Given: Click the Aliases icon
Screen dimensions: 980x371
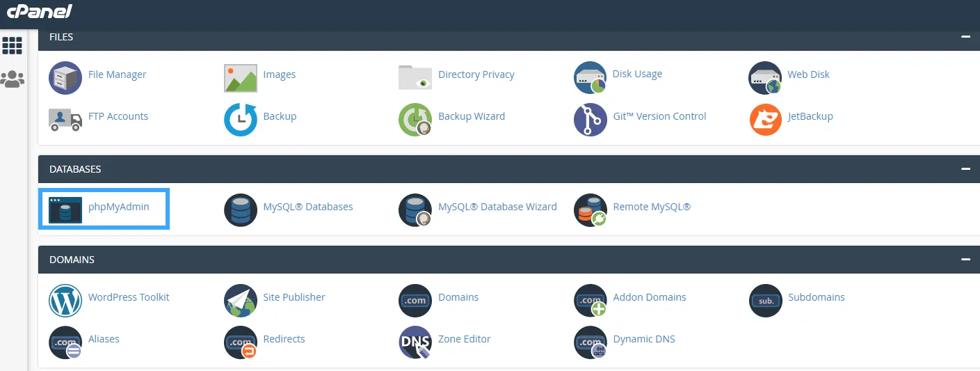Looking at the screenshot, I should [x=65, y=342].
